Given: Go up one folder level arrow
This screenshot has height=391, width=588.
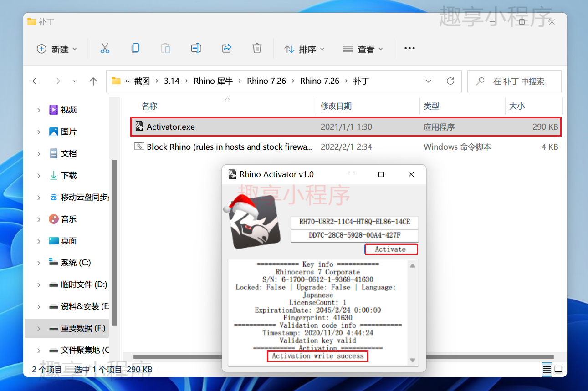Looking at the screenshot, I should (x=93, y=81).
